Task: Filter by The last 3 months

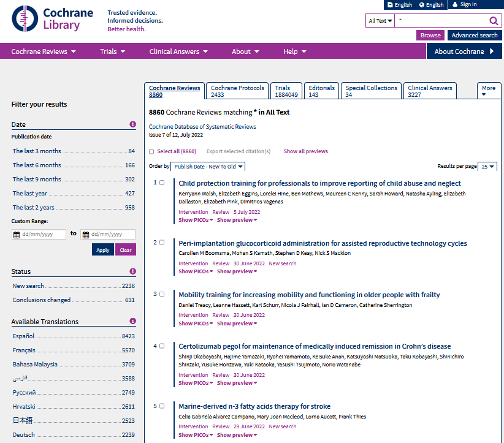Action: 37,151
